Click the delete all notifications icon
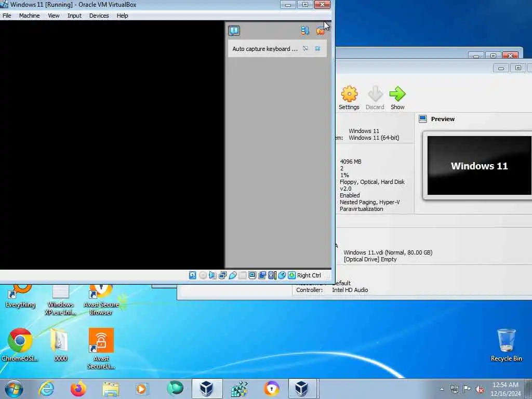 (320, 31)
